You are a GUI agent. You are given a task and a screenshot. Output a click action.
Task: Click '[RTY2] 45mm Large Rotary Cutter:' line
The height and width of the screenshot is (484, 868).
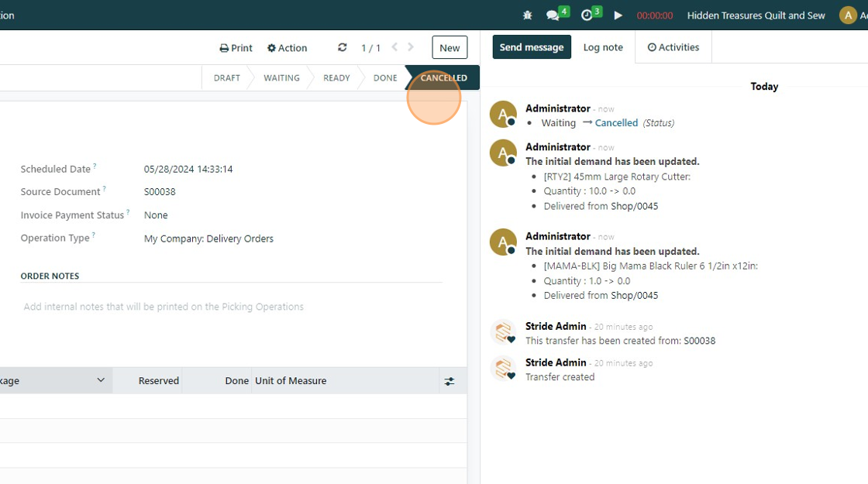(617, 177)
